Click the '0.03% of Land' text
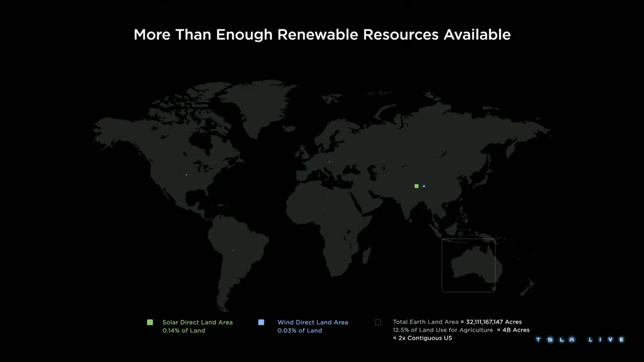This screenshot has width=644, height=362. pos(299,330)
